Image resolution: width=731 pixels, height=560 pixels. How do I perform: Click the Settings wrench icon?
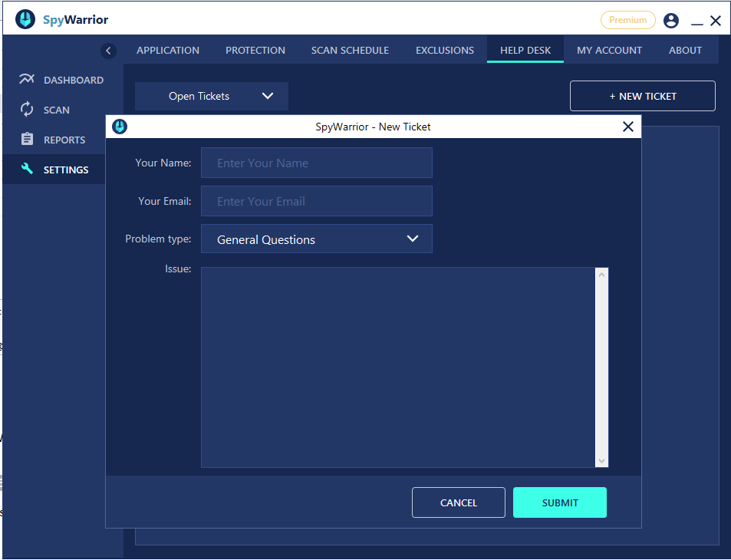tap(27, 170)
